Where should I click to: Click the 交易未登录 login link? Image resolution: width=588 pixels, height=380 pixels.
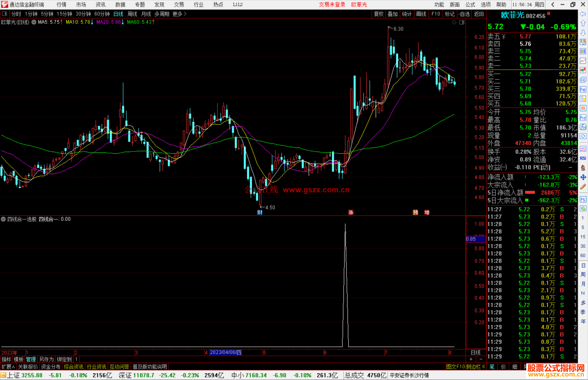click(x=332, y=4)
